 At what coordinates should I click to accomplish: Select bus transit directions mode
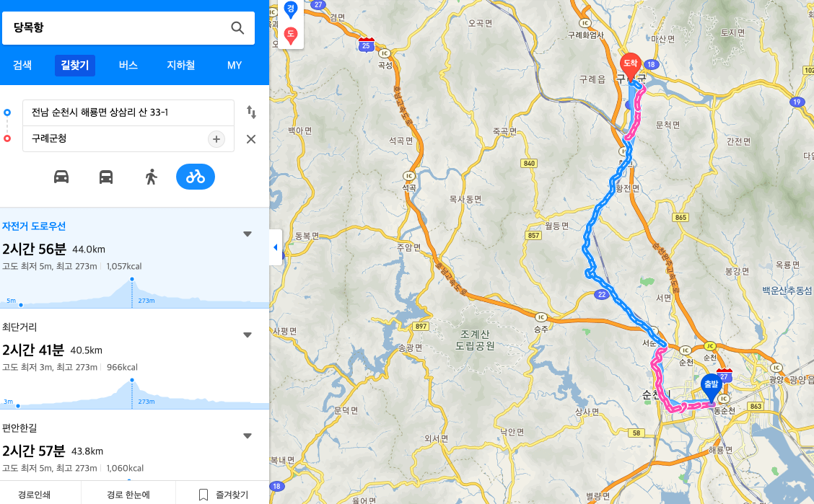pyautogui.click(x=106, y=177)
